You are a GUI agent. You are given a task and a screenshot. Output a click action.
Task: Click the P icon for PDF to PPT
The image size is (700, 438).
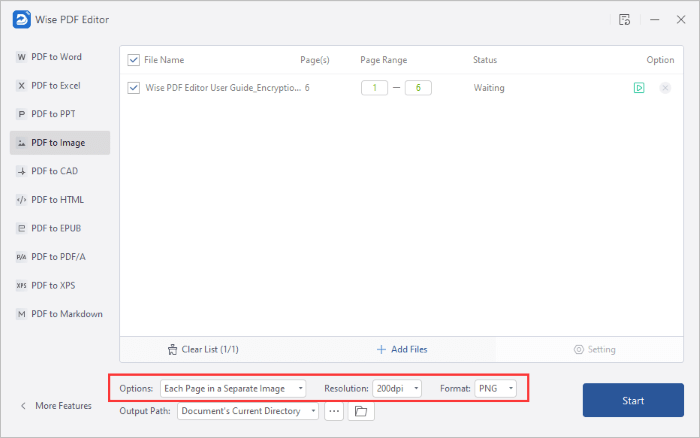(21, 114)
